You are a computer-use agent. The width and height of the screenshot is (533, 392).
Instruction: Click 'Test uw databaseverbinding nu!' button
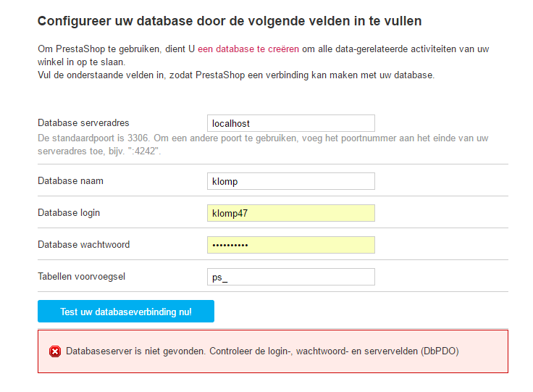pyautogui.click(x=126, y=311)
